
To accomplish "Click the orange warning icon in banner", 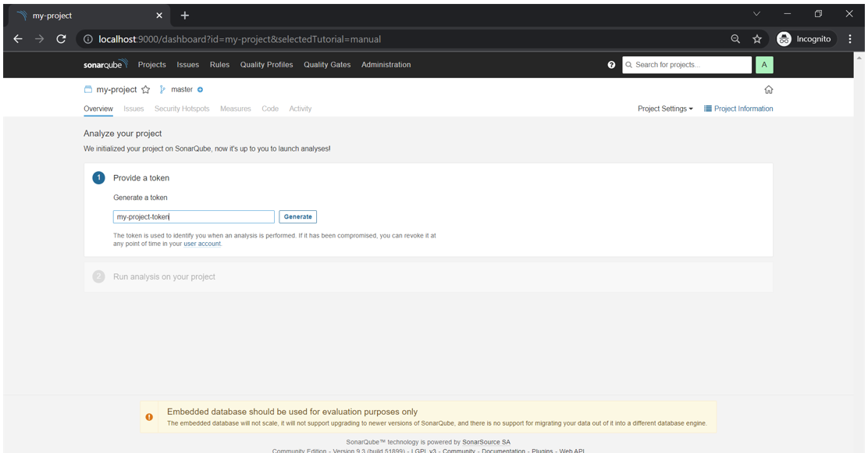I will [149, 417].
